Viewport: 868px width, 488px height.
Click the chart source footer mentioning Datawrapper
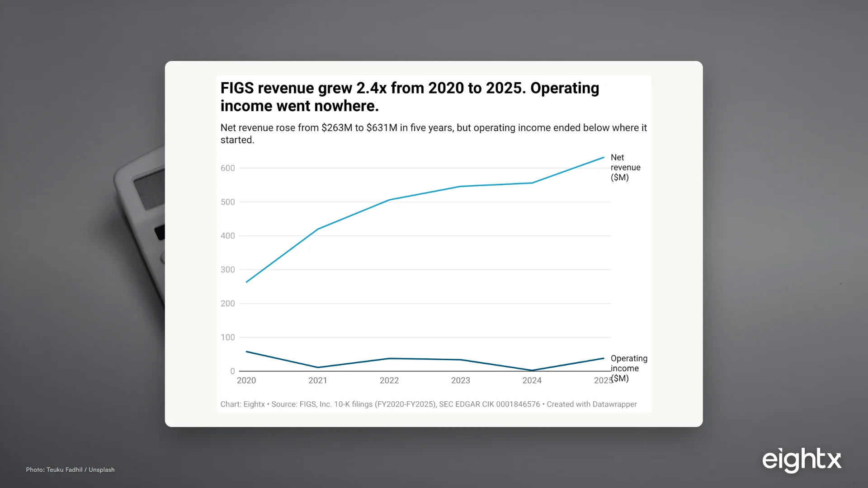click(x=429, y=404)
